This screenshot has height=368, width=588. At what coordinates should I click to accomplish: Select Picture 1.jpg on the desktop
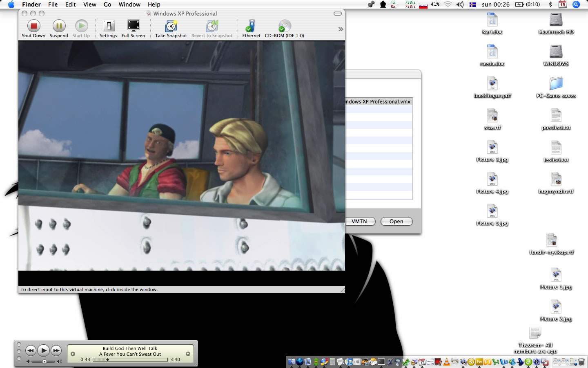[x=556, y=279]
